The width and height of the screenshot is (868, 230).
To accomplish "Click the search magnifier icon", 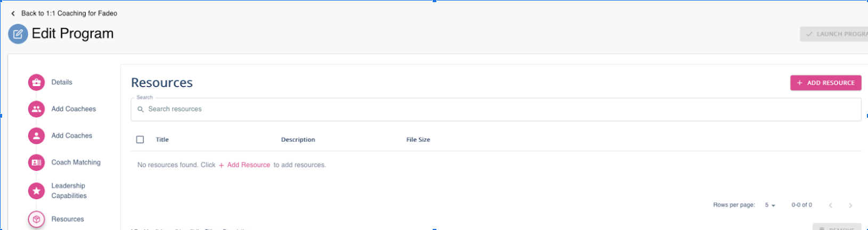I will [141, 109].
